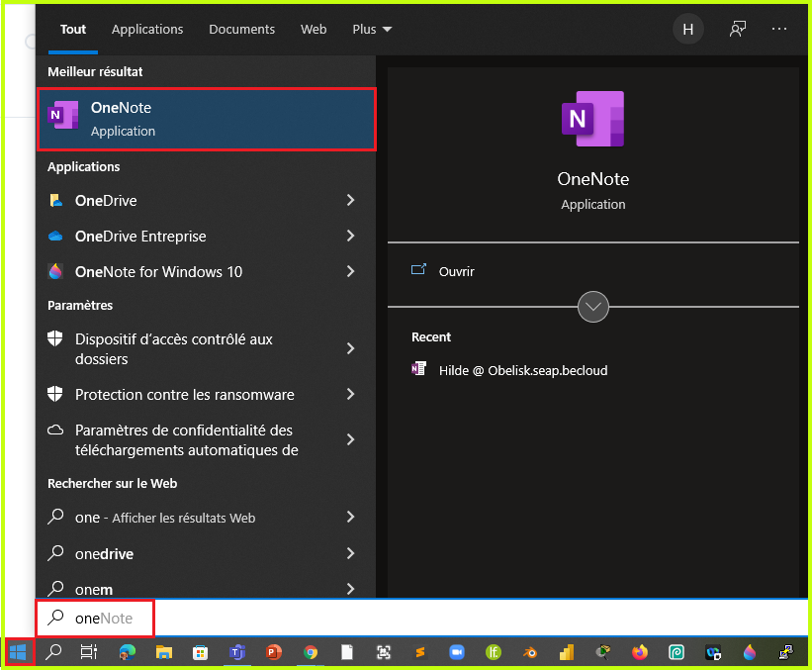The image size is (812, 670).
Task: Expand the round chevron under Ouvrir
Action: (x=593, y=307)
